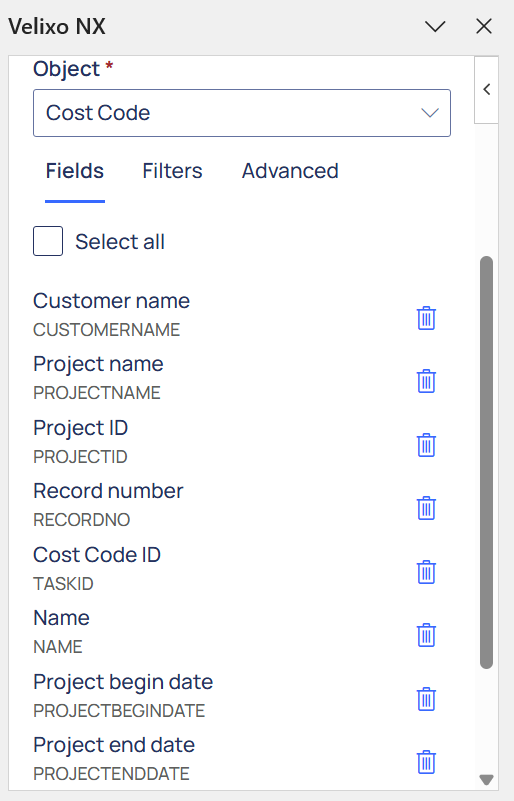Open the Object dropdown showing Cost Code

242,113
